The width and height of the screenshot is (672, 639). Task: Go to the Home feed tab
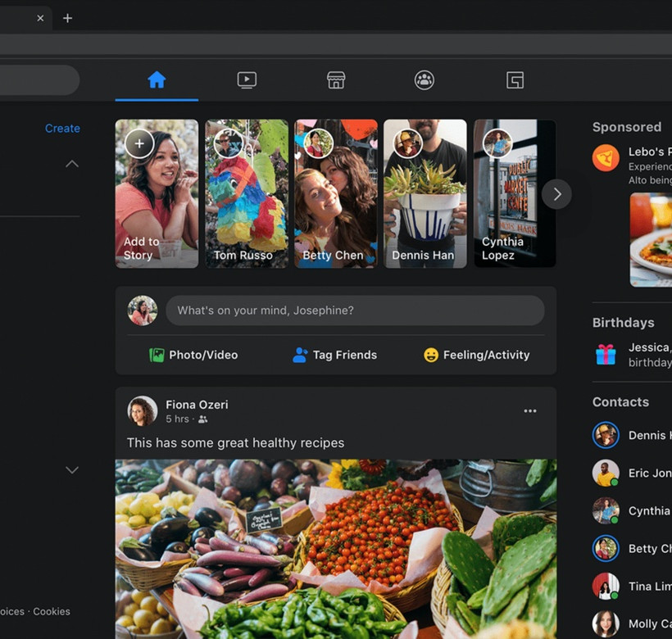coord(157,79)
